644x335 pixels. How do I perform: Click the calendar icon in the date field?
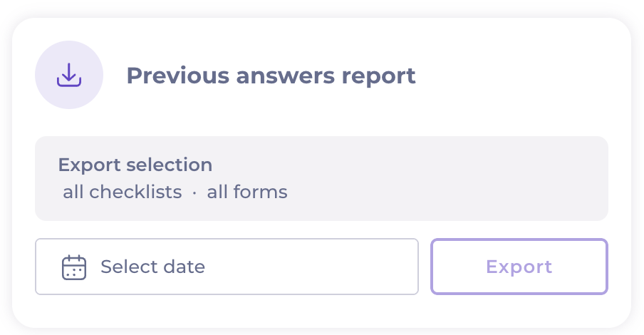click(74, 267)
